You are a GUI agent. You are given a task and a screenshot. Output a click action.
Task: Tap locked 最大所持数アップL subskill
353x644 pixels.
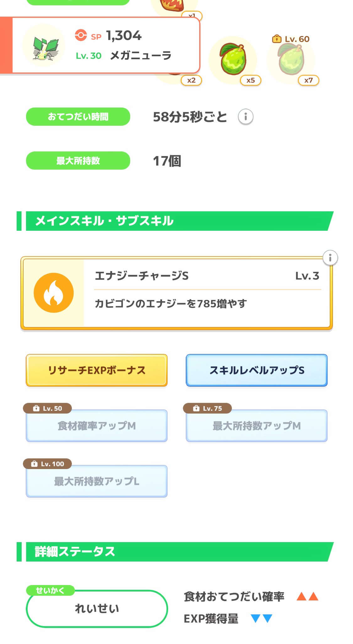[x=97, y=482]
